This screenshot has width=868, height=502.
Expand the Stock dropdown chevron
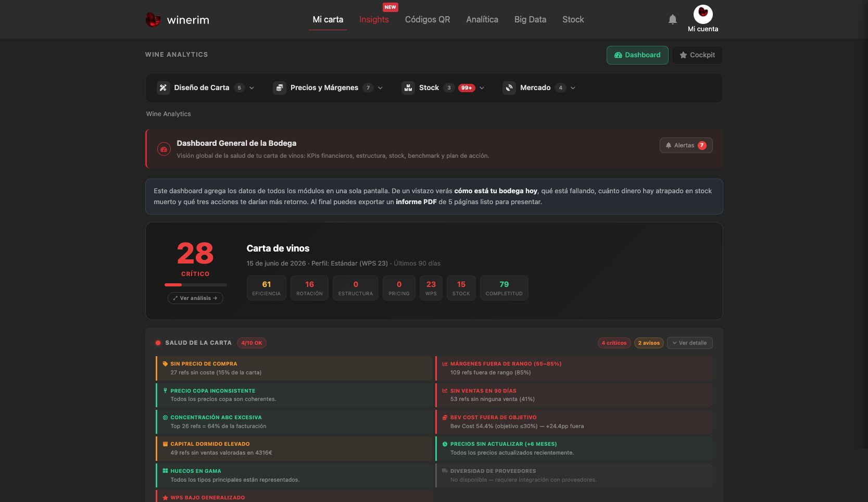[x=482, y=88]
